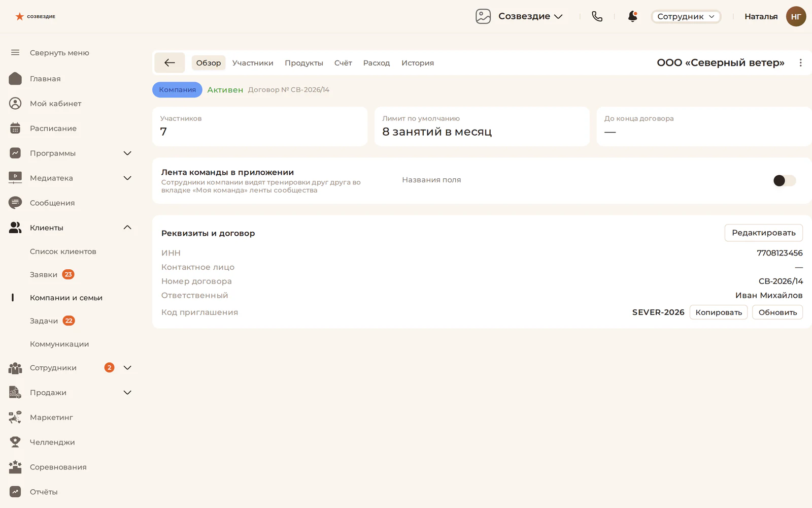Image resolution: width=812 pixels, height=508 pixels.
Task: Click the Мой кабинет profile icon
Action: (15, 104)
